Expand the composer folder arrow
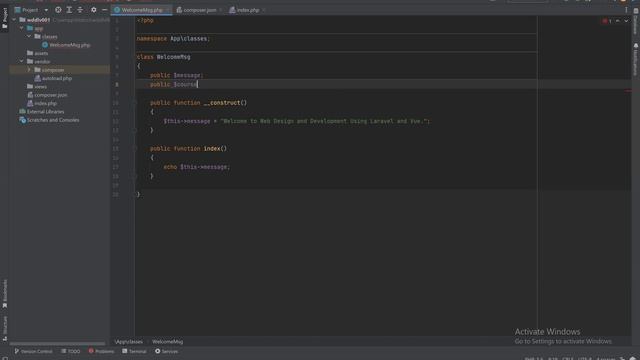The image size is (640, 360). [29, 70]
